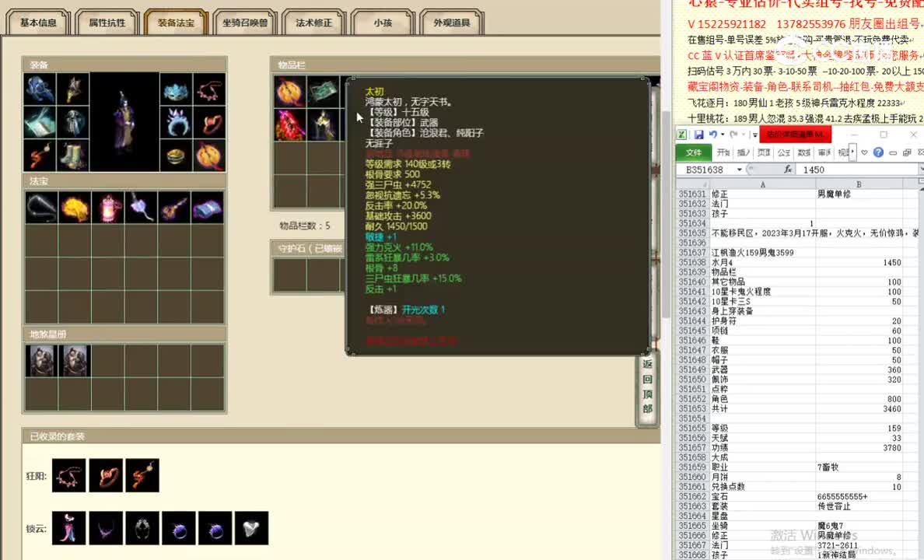Click the blue book 法宝 icon
Screen dimensions: 924x560
205,207
